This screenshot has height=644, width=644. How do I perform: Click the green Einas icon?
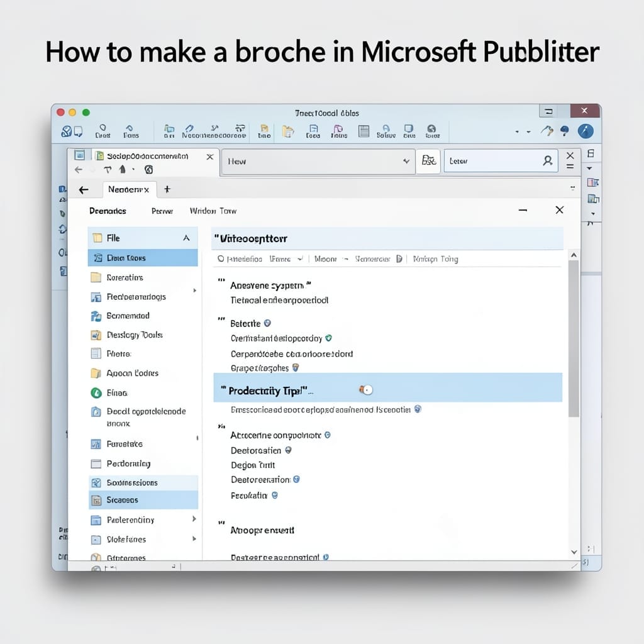coord(96,393)
